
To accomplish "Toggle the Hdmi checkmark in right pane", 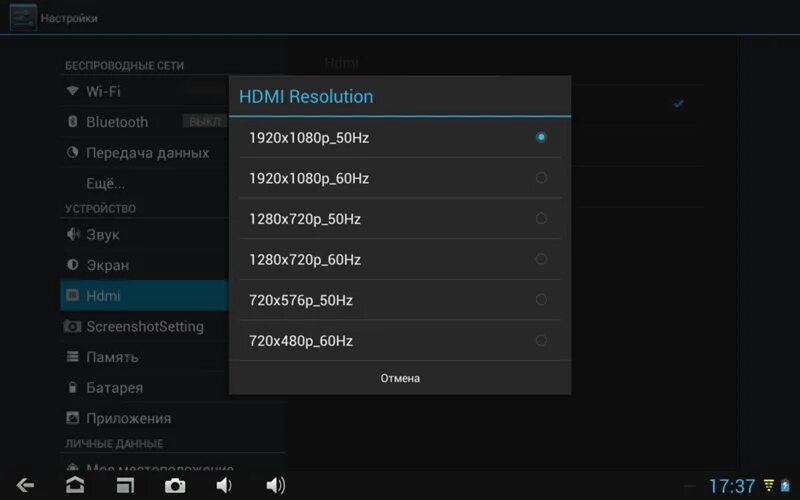I will (x=678, y=104).
